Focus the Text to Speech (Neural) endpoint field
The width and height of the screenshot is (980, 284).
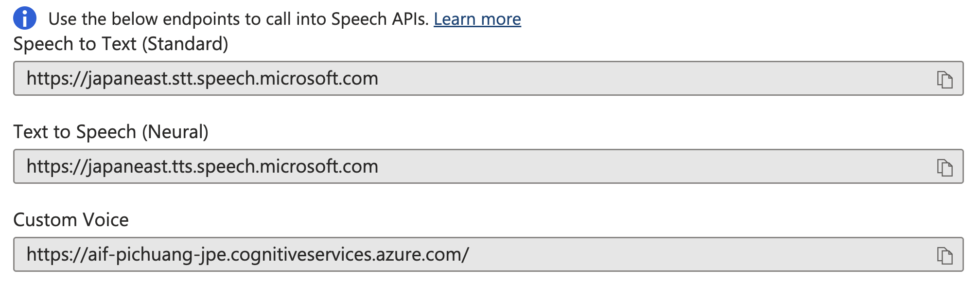coord(488,166)
